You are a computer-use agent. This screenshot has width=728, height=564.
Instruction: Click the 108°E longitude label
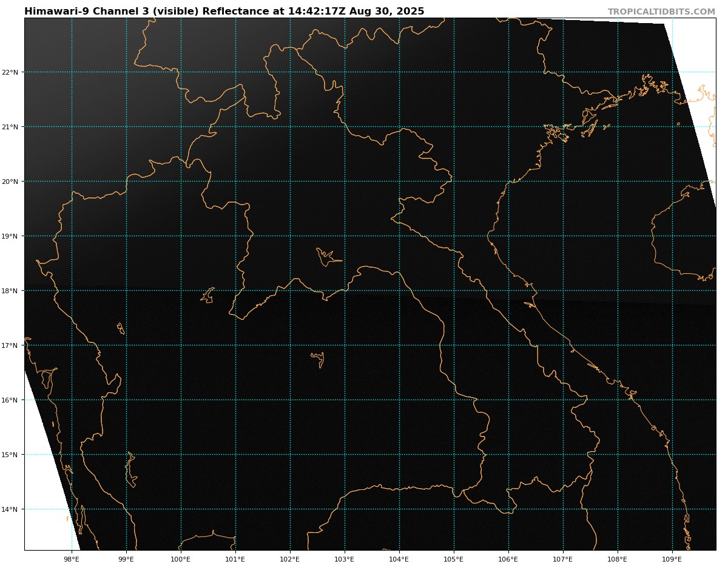pos(618,559)
